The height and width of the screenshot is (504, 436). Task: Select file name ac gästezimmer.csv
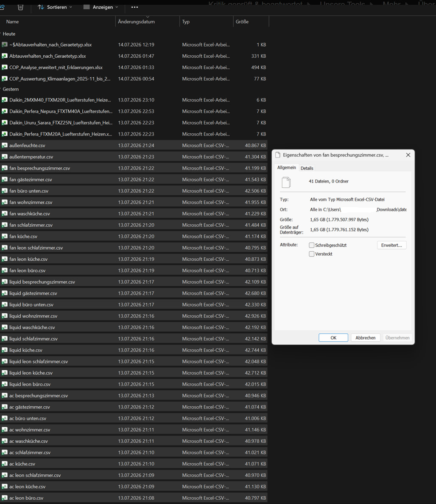[30, 407]
